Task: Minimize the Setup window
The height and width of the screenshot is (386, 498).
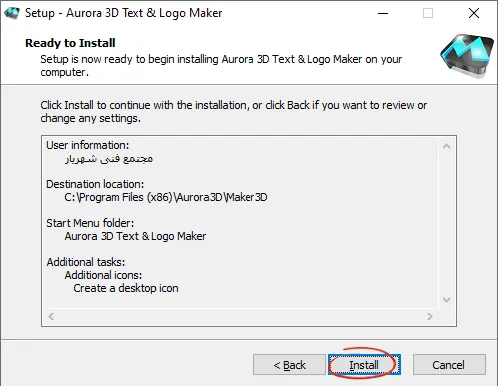Action: tap(383, 13)
